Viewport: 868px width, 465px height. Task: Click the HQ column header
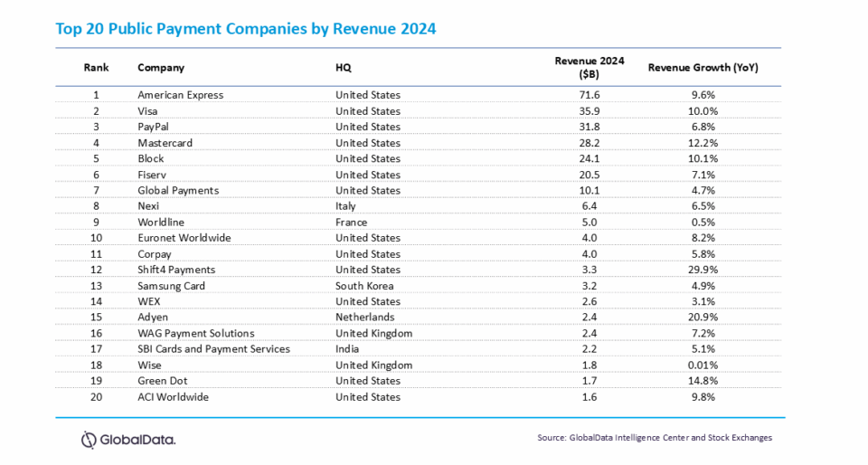coord(344,68)
